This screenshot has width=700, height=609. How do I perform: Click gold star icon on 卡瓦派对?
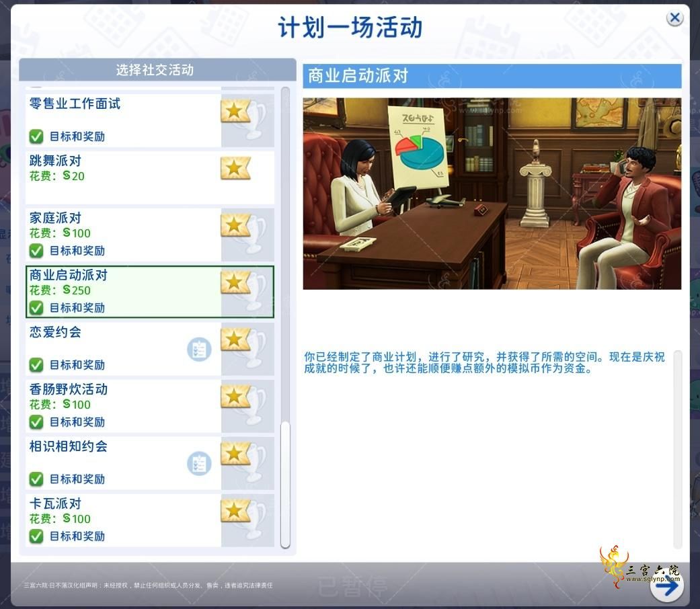(x=235, y=510)
